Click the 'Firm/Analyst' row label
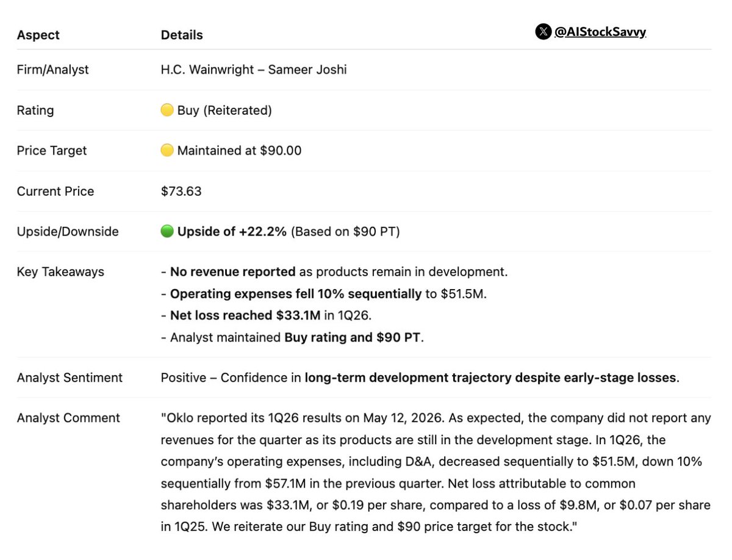 click(x=53, y=70)
